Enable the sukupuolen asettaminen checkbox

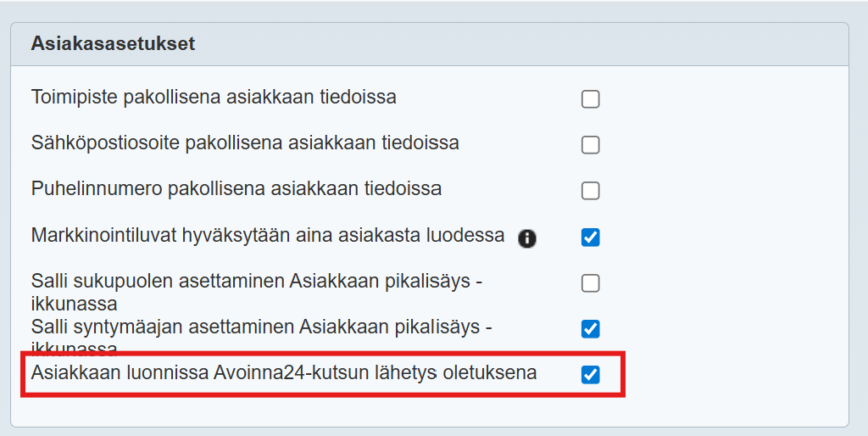coord(591,283)
